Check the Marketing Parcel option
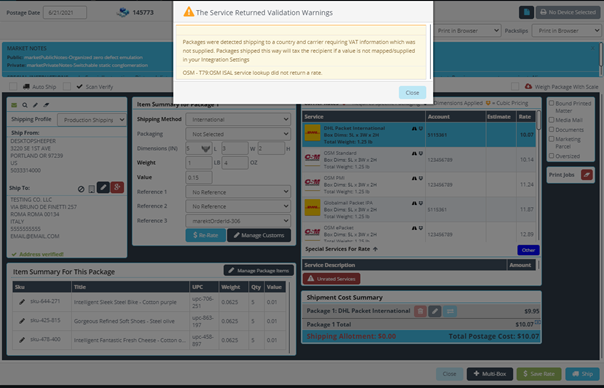Screen dimensions: 604x388 [x=552, y=139]
